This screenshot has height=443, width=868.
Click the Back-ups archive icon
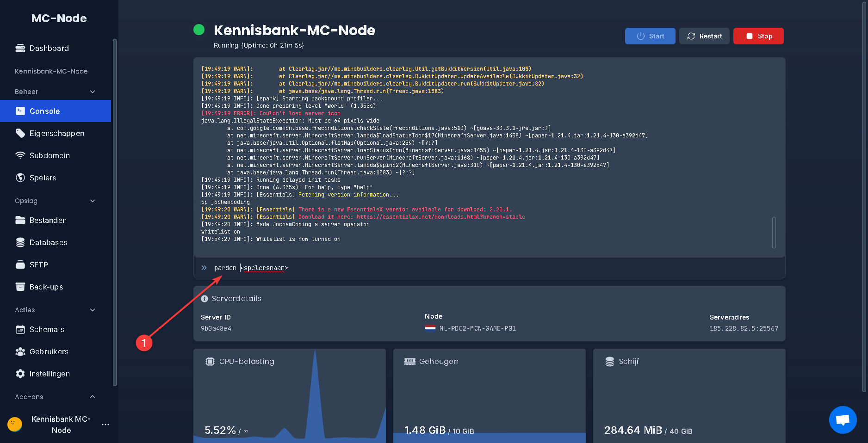point(20,287)
